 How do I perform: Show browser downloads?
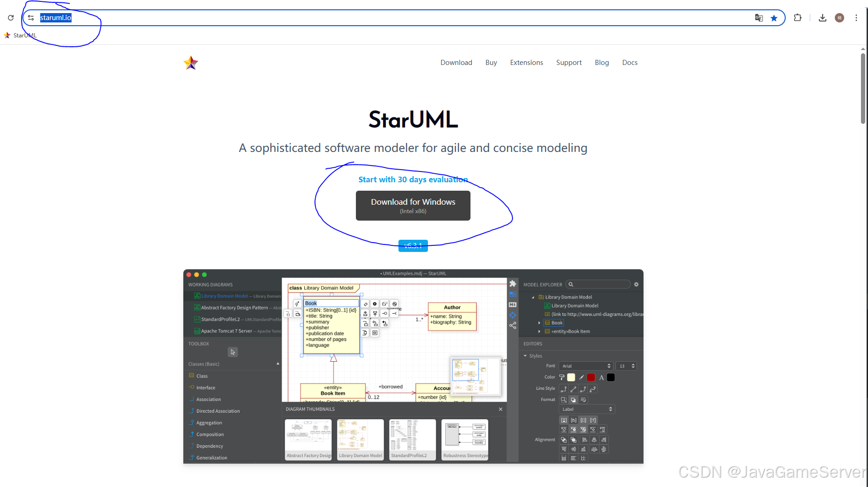[823, 18]
